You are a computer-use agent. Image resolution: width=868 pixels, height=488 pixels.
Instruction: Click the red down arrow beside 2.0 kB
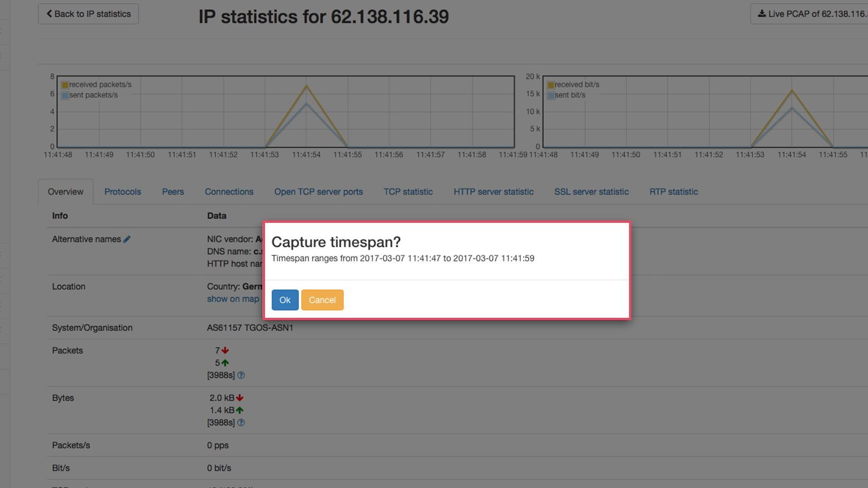coord(240,398)
